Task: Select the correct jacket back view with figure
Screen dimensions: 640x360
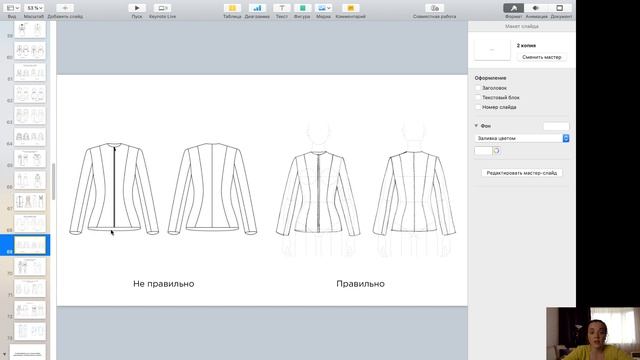Action: pos(414,189)
